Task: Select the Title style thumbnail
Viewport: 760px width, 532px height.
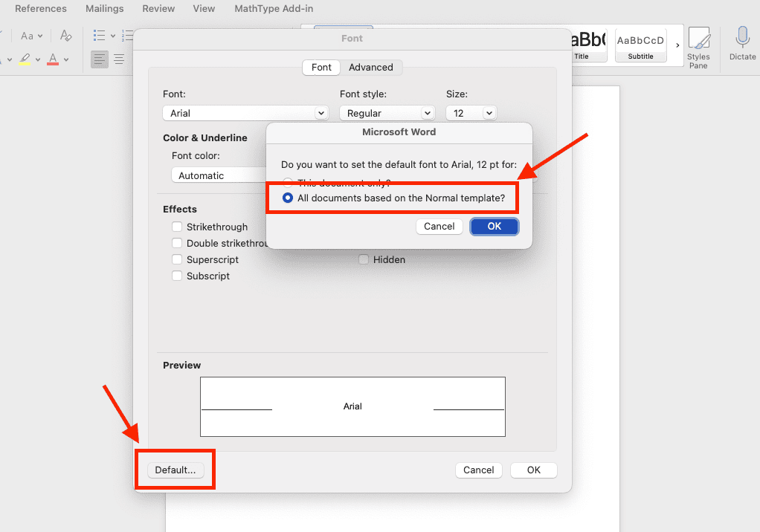Action: pos(589,45)
